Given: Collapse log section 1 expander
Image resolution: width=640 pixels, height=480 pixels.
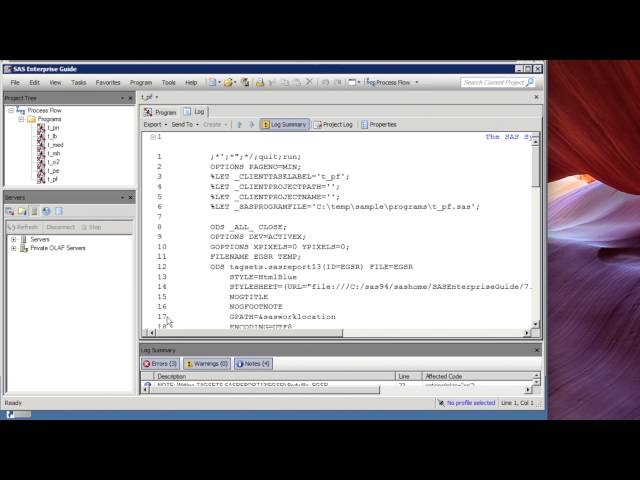Looking at the screenshot, I should coord(153,137).
